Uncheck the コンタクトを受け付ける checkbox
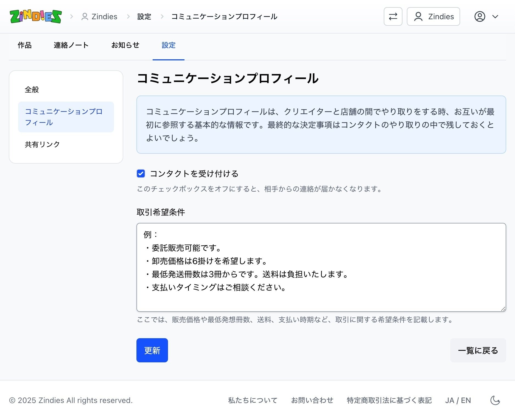Viewport: 515px width, 420px height. (141, 174)
